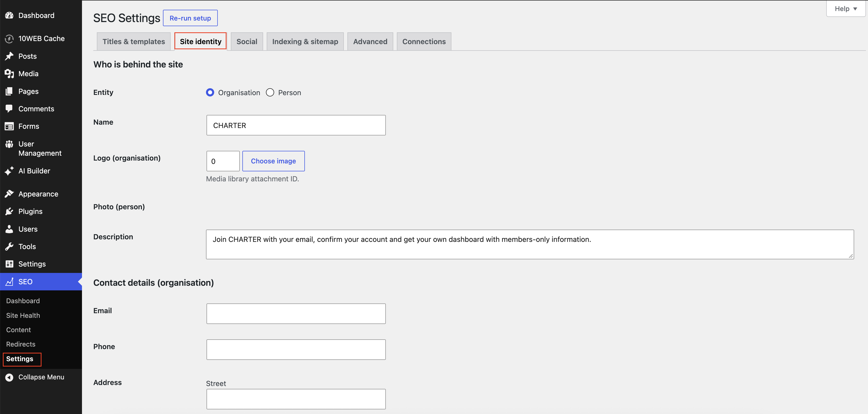868x414 pixels.
Task: Select the Person entity radio button
Action: pos(270,92)
